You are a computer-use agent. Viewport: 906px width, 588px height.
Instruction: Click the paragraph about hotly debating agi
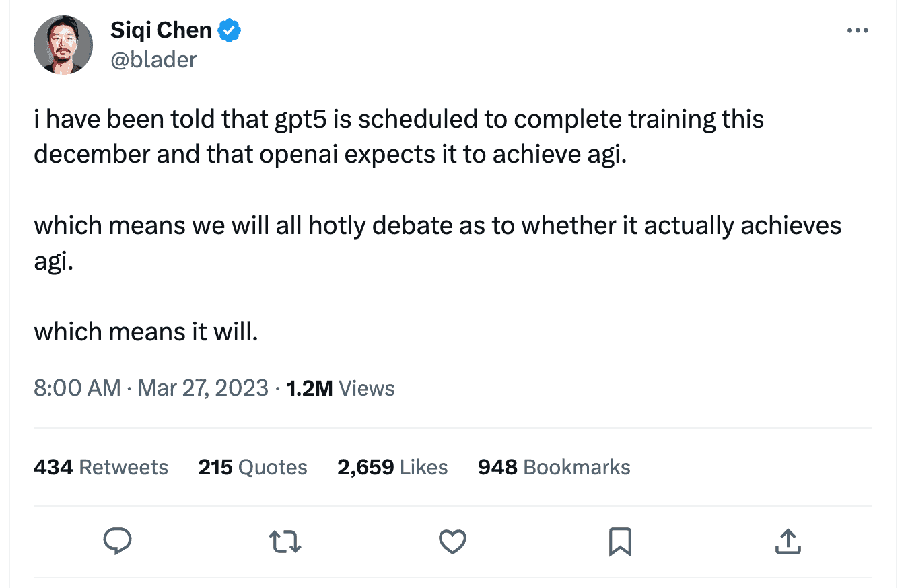pyautogui.click(x=438, y=242)
